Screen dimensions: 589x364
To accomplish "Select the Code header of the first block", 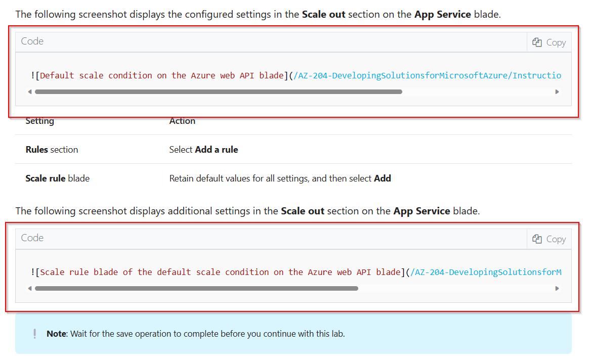I will point(32,41).
